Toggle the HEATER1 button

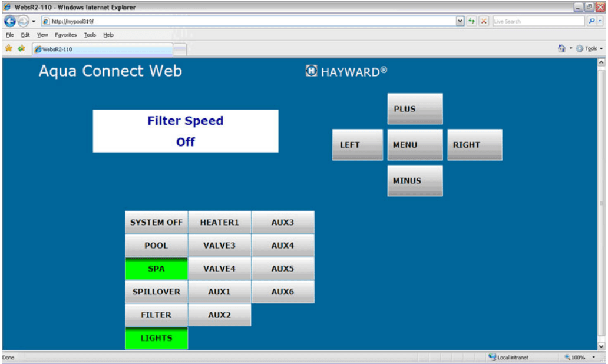pyautogui.click(x=220, y=222)
